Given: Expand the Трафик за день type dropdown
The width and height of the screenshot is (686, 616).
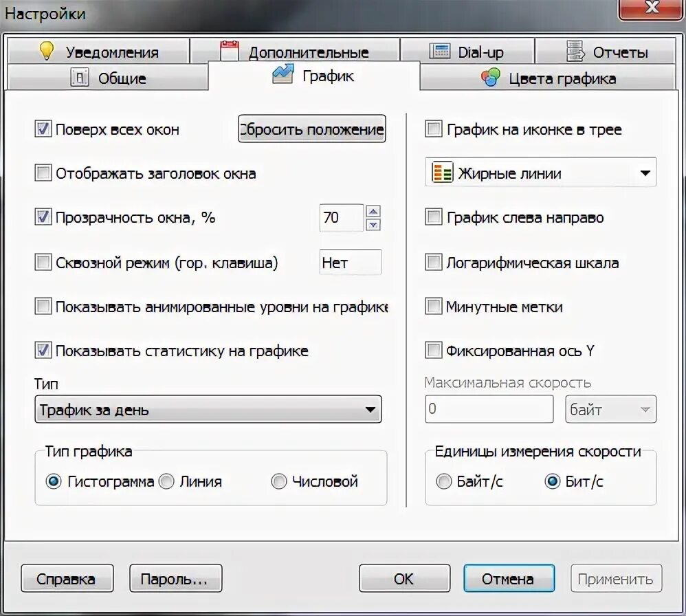Looking at the screenshot, I should 208,409.
